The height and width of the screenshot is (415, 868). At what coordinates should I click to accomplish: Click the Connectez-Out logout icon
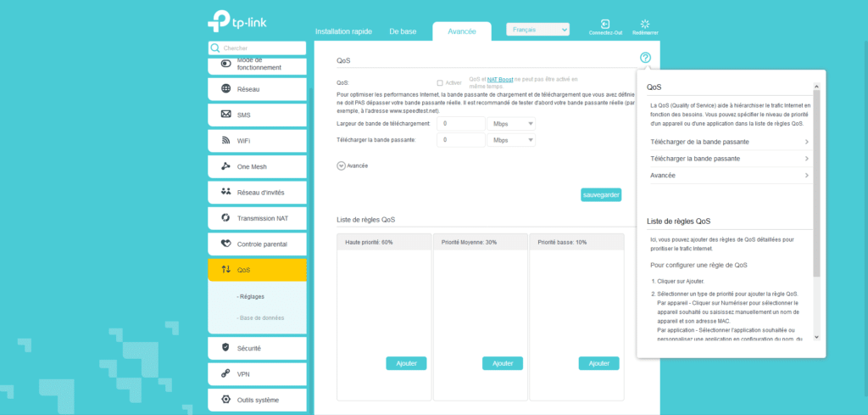click(x=606, y=24)
